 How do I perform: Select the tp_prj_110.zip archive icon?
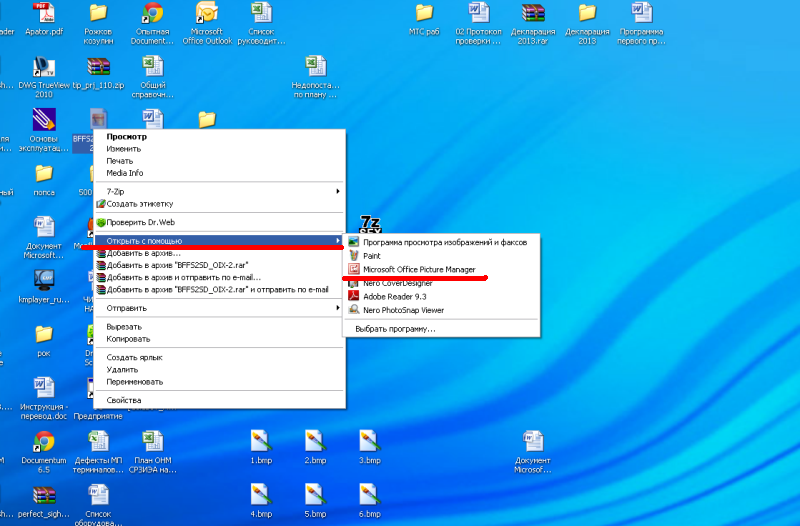pyautogui.click(x=98, y=68)
